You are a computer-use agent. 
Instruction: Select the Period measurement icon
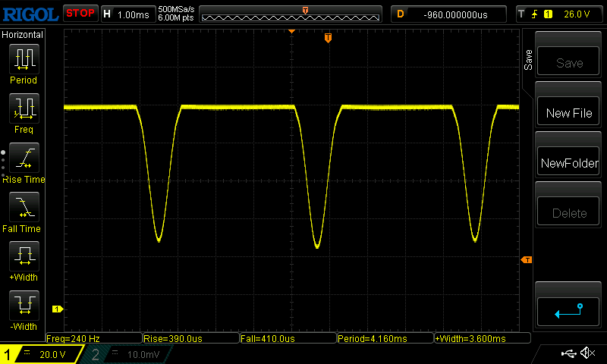[24, 59]
